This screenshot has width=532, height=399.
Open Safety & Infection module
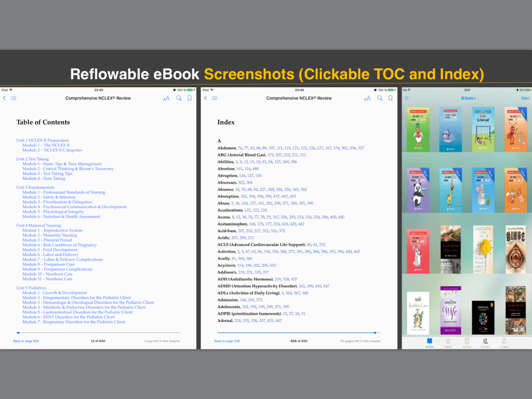click(49, 197)
